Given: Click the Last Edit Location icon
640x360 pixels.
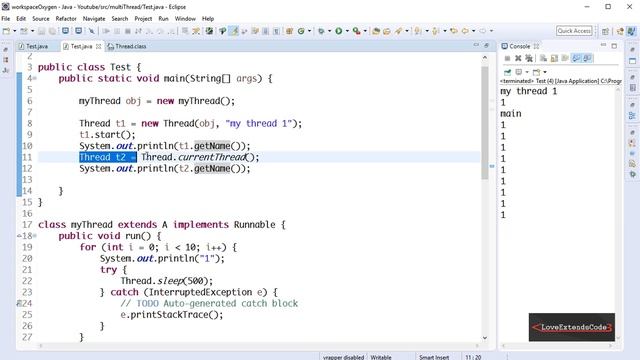Looking at the screenshot, I should click(x=454, y=31).
